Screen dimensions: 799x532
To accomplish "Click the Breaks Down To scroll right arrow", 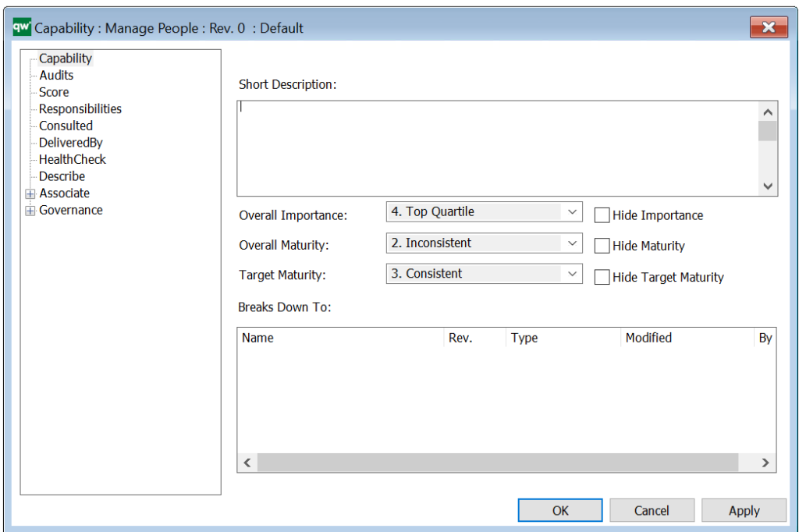I will tap(765, 463).
